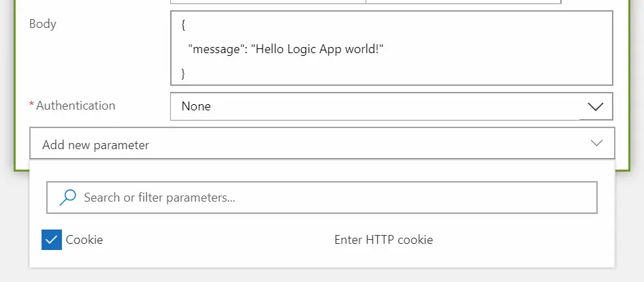
Task: Click the magnifier search icon
Action: 68,198
